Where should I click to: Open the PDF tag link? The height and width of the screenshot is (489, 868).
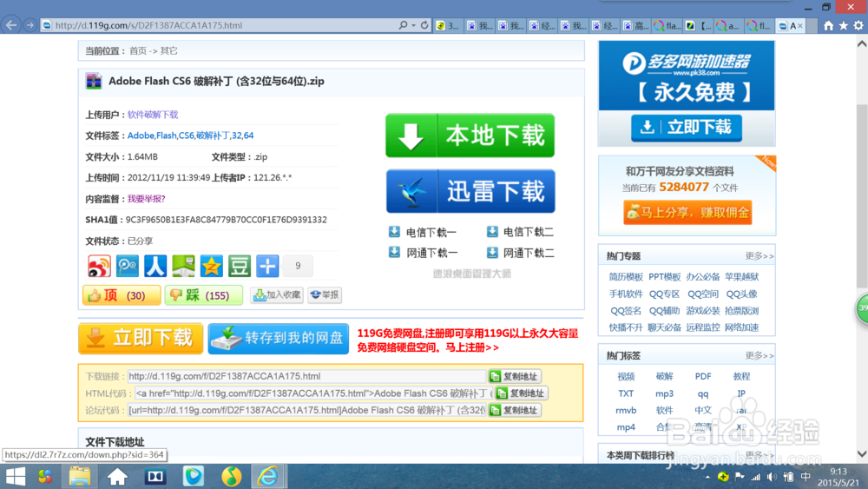(x=703, y=377)
